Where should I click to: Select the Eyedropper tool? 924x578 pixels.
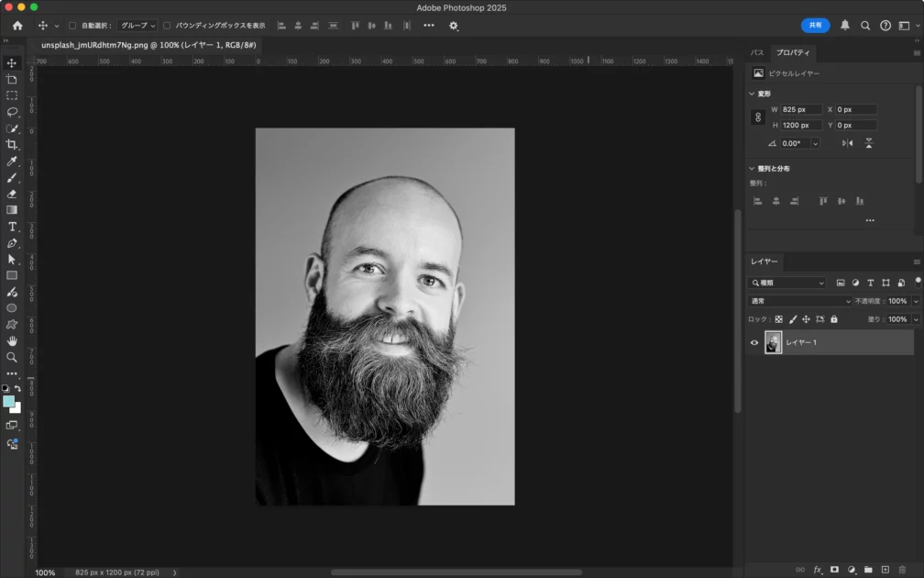tap(12, 161)
